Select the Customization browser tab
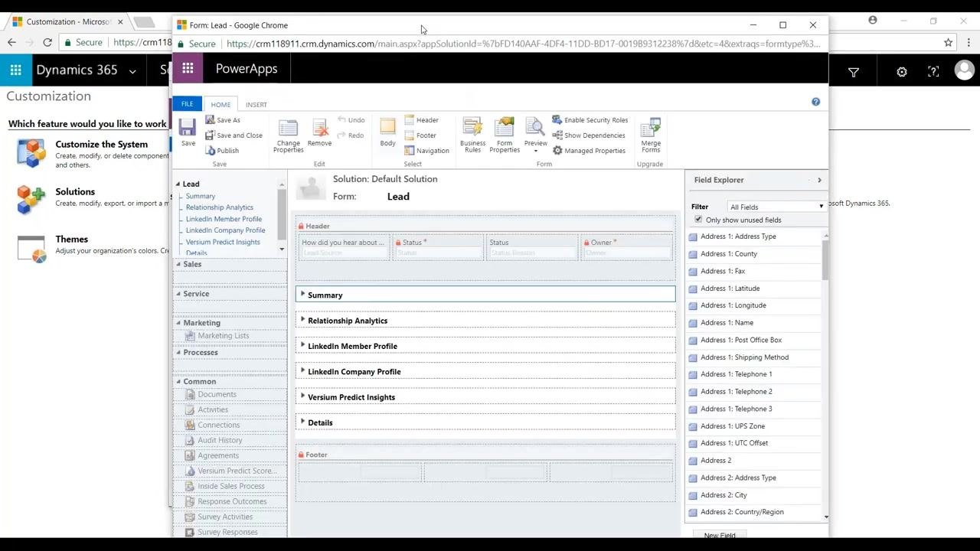The height and width of the screenshot is (551, 980). point(69,21)
